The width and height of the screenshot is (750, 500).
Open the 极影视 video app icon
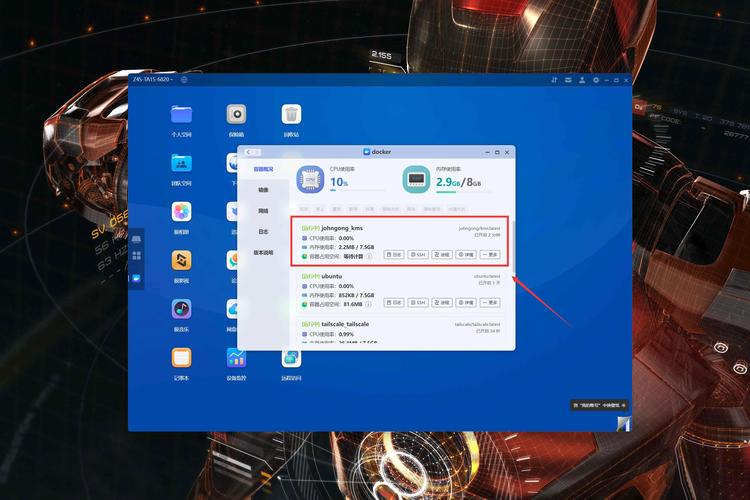point(181,261)
